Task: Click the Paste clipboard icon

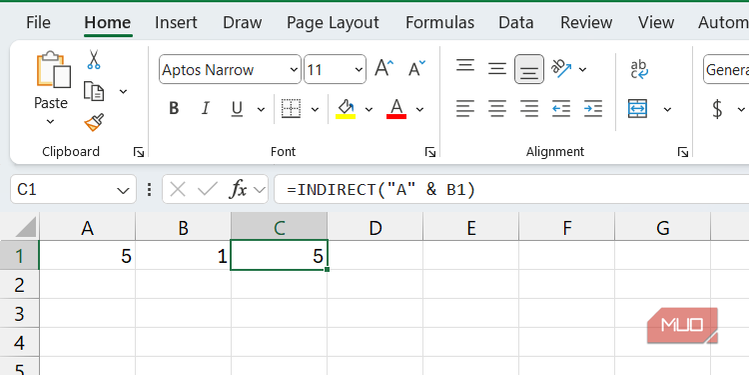Action: click(x=54, y=69)
